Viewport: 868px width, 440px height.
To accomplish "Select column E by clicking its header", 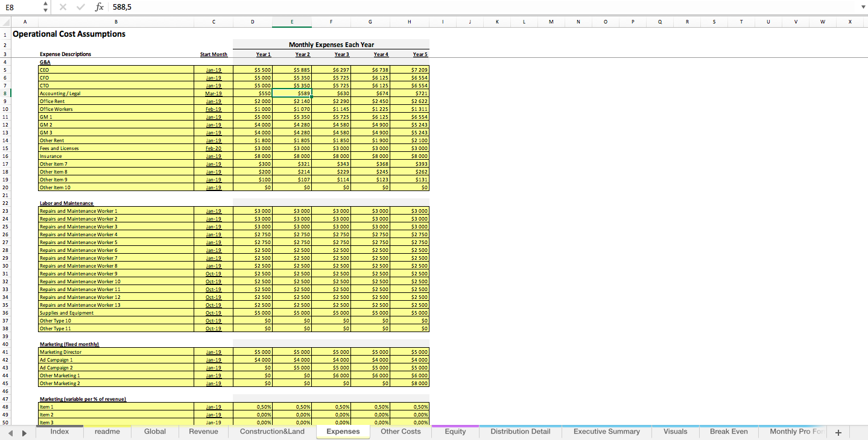I will point(292,21).
